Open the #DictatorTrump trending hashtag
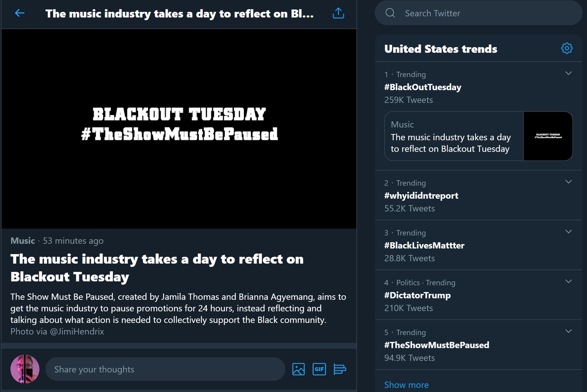The height and width of the screenshot is (392, 587). click(x=417, y=295)
